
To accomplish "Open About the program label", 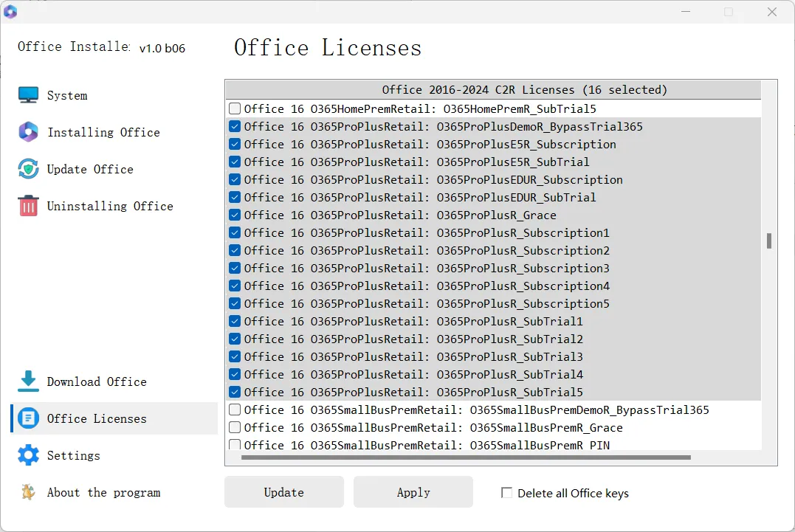I will pyautogui.click(x=103, y=492).
